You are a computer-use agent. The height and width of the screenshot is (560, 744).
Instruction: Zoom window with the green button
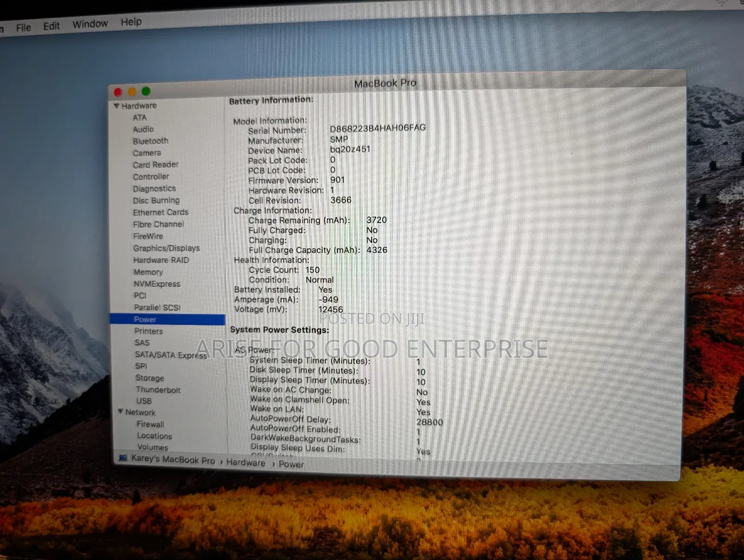point(146,91)
